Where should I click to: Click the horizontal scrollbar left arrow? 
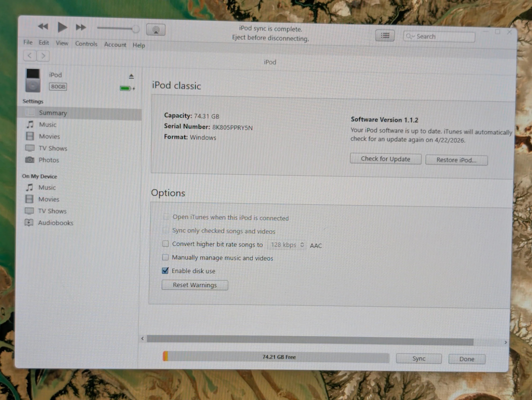point(143,338)
